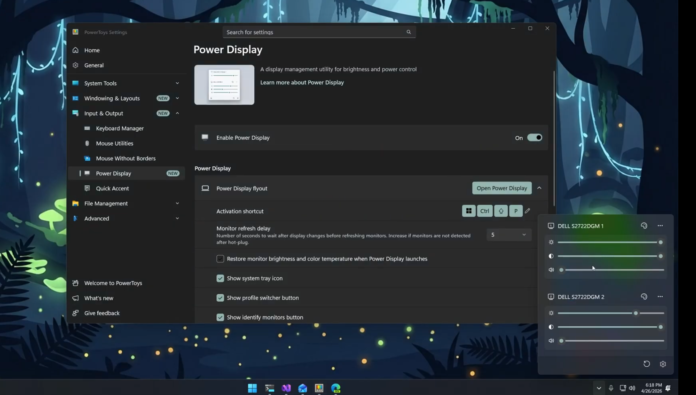The height and width of the screenshot is (395, 696).
Task: Click refresh monitors icon in flyout
Action: (x=646, y=364)
